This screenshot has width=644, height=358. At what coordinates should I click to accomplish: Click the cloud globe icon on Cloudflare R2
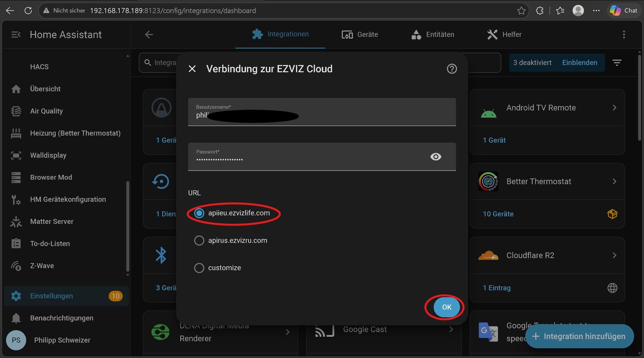coord(612,288)
